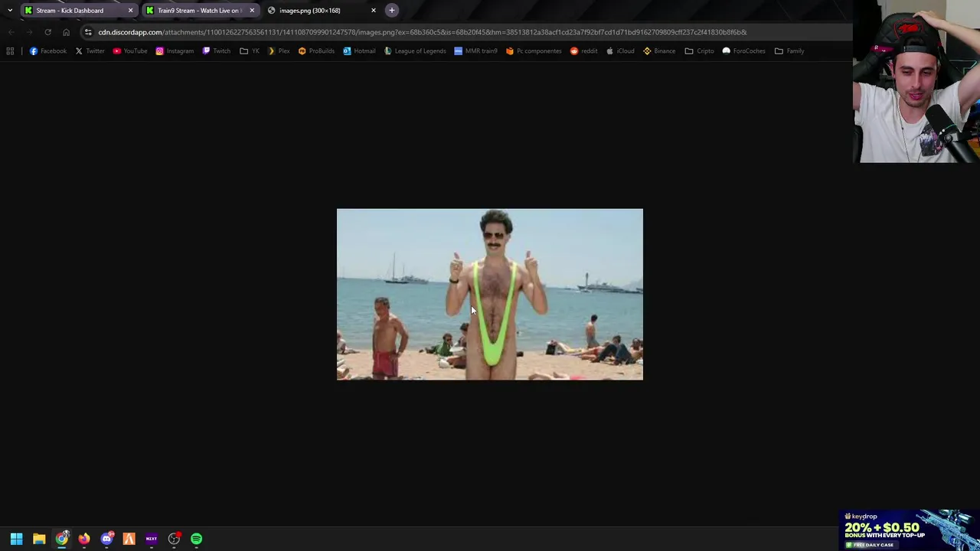Go forward to the next page
This screenshot has width=980, height=551.
tap(29, 32)
